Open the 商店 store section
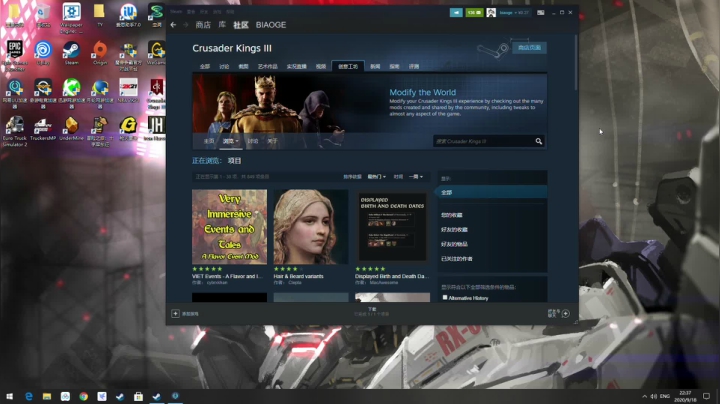Image resolution: width=720 pixels, height=404 pixels. (x=203, y=25)
